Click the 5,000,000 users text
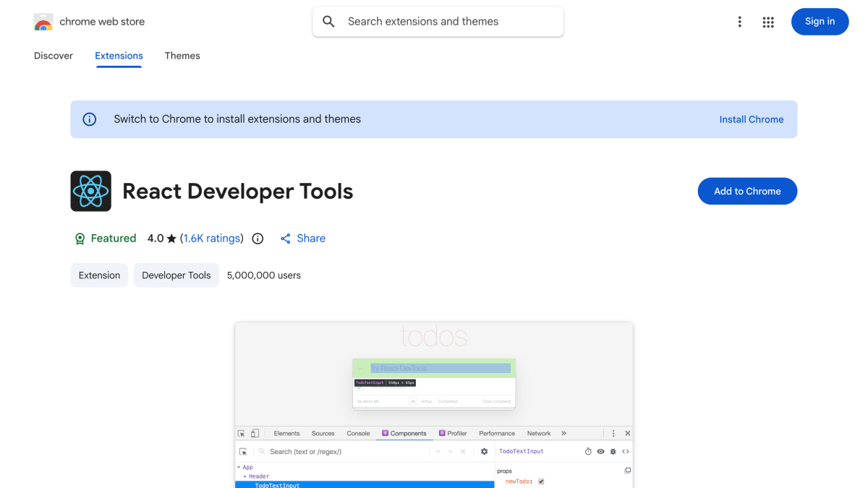Viewport: 868px width, 488px height. 264,275
